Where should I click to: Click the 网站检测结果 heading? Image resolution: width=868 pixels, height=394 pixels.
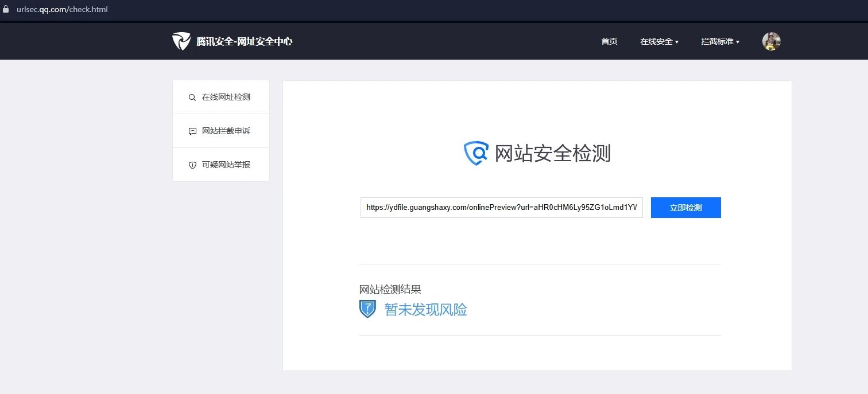point(390,290)
